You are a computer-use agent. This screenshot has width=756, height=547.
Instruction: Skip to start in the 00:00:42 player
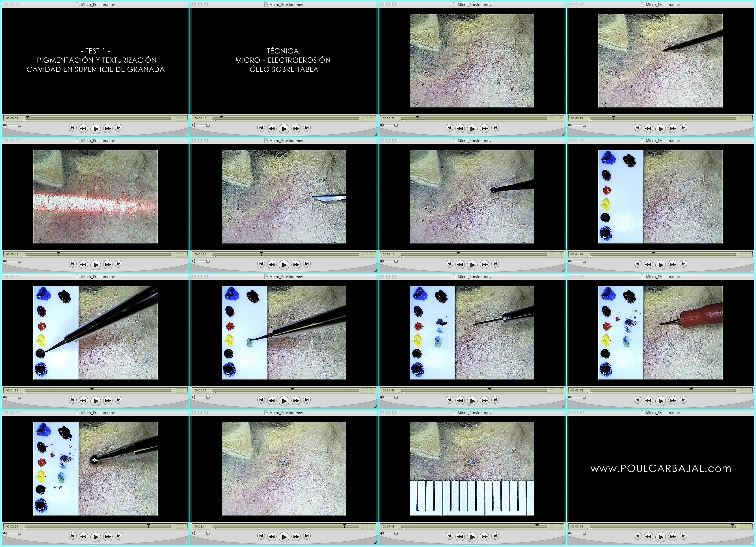[73, 264]
